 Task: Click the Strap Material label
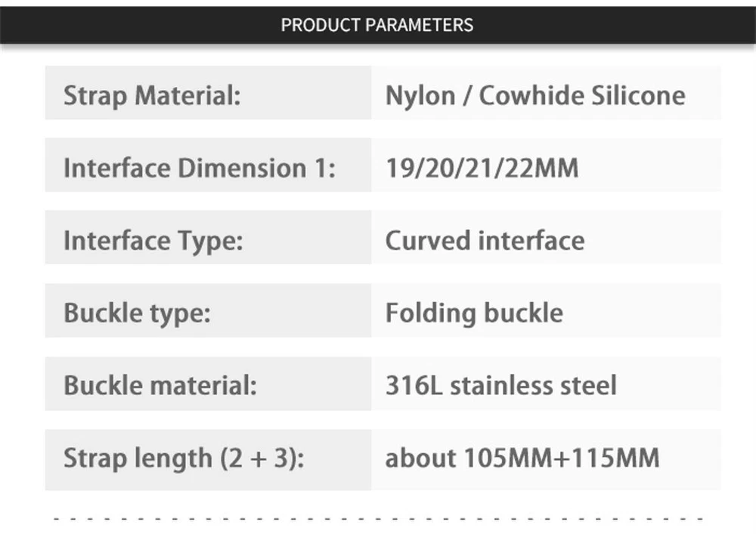tap(151, 96)
